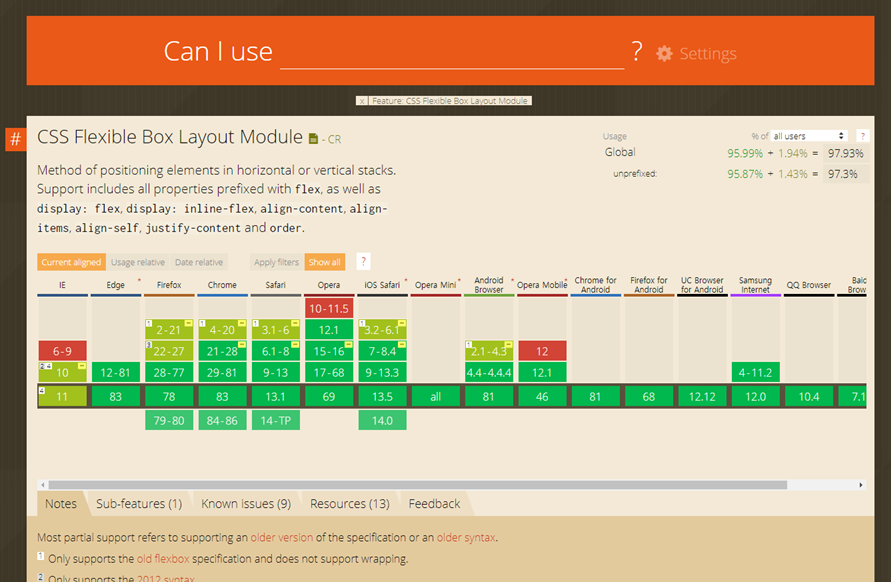The width and height of the screenshot is (891, 582).
Task: Open the Settings gear icon
Action: coord(664,53)
